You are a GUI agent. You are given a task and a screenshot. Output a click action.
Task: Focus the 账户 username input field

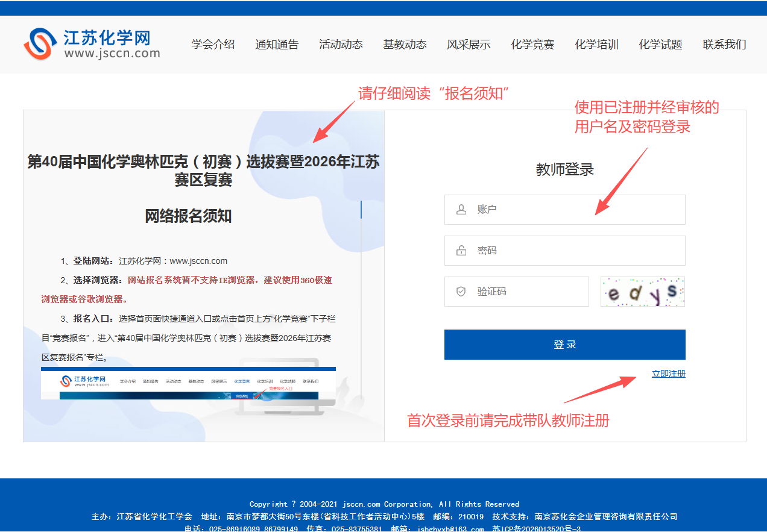[565, 210]
